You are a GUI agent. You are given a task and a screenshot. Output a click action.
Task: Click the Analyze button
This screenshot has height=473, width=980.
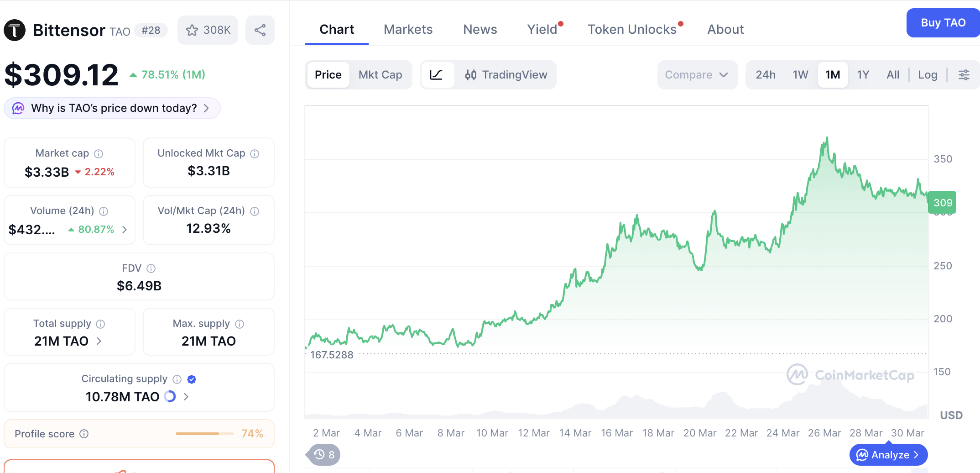pyautogui.click(x=888, y=455)
